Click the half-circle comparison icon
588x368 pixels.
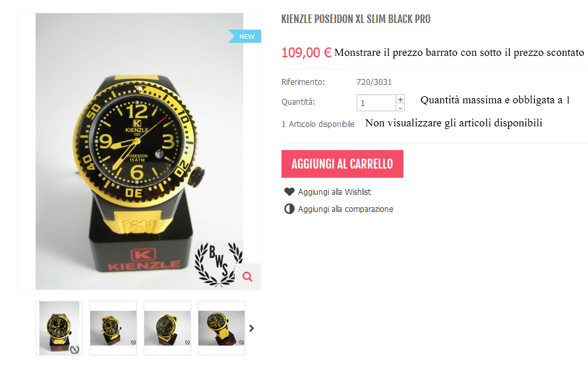click(x=289, y=209)
